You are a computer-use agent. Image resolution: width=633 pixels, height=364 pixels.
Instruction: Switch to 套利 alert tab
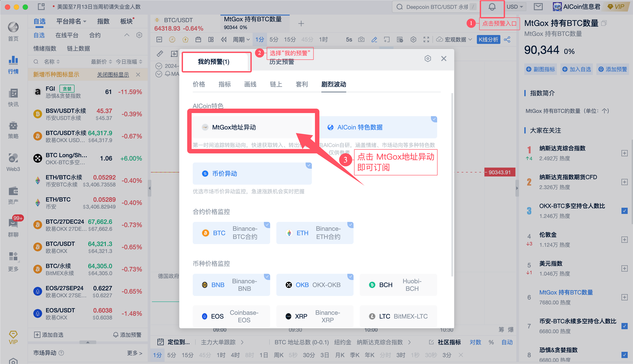pyautogui.click(x=302, y=84)
